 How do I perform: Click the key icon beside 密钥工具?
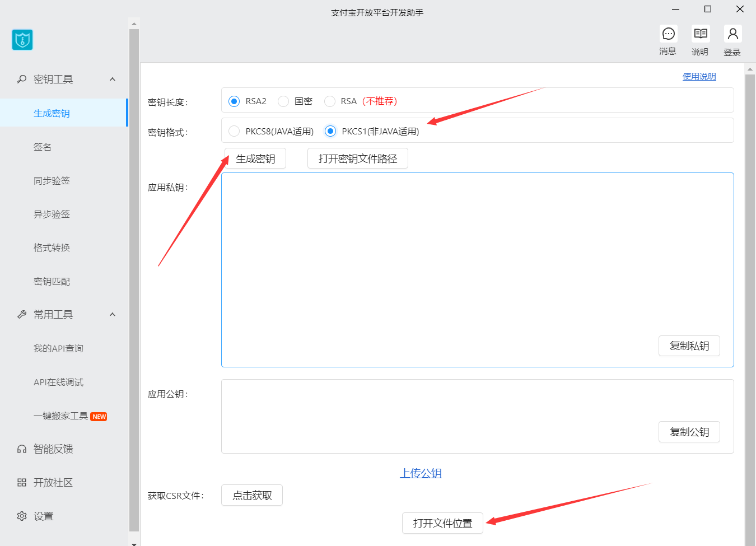point(22,80)
